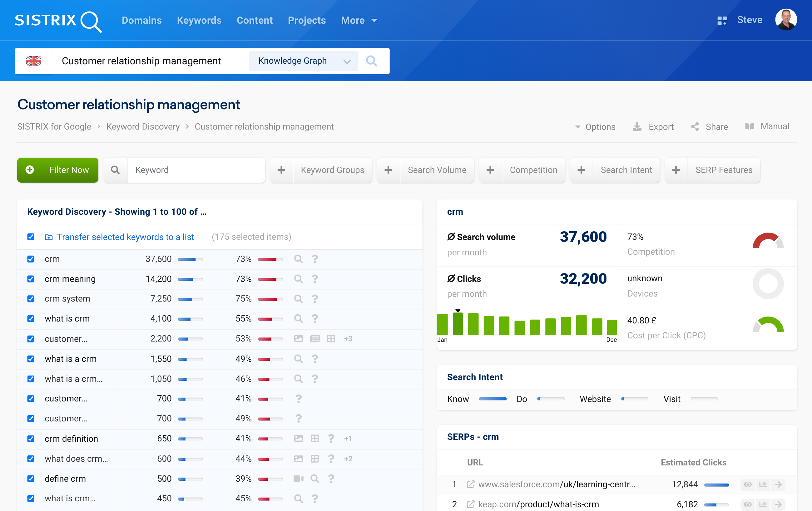Open the Knowledge Graph dropdown
Image resolution: width=812 pixels, height=511 pixels.
point(304,61)
